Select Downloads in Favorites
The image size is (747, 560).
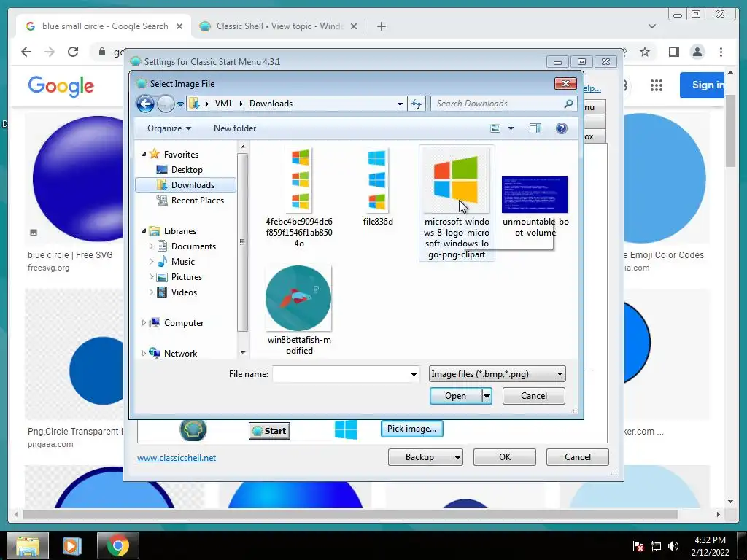coord(186,184)
